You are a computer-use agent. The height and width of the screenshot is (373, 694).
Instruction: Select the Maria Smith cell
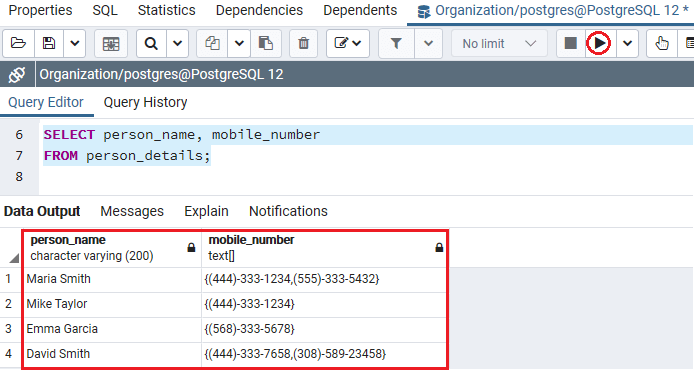(112, 279)
